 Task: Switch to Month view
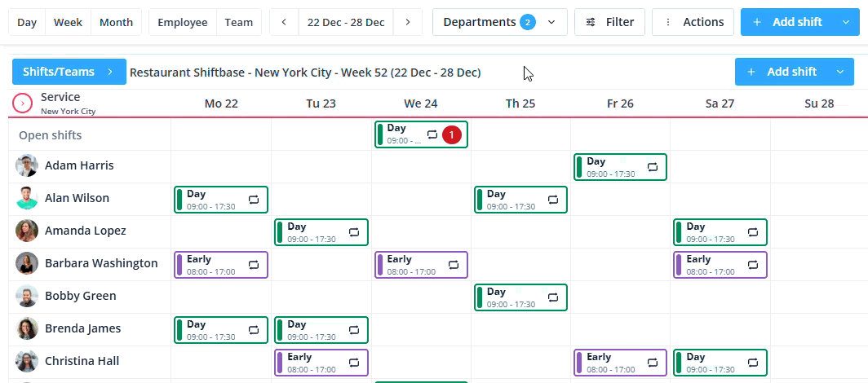click(x=116, y=22)
